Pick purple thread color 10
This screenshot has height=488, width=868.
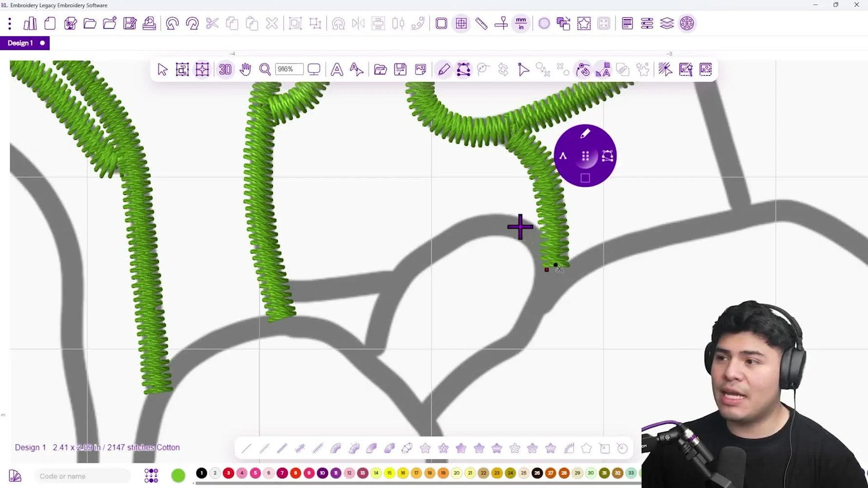point(322,473)
